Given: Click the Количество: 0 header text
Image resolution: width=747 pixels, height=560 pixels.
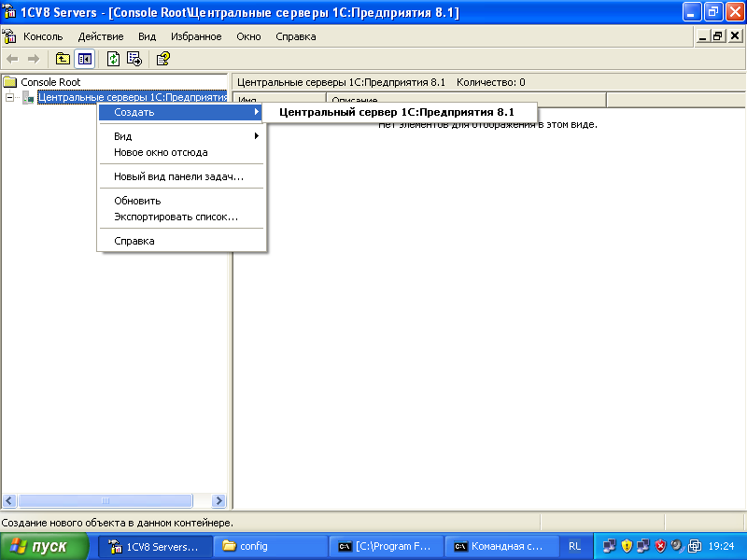Looking at the screenshot, I should tap(491, 82).
